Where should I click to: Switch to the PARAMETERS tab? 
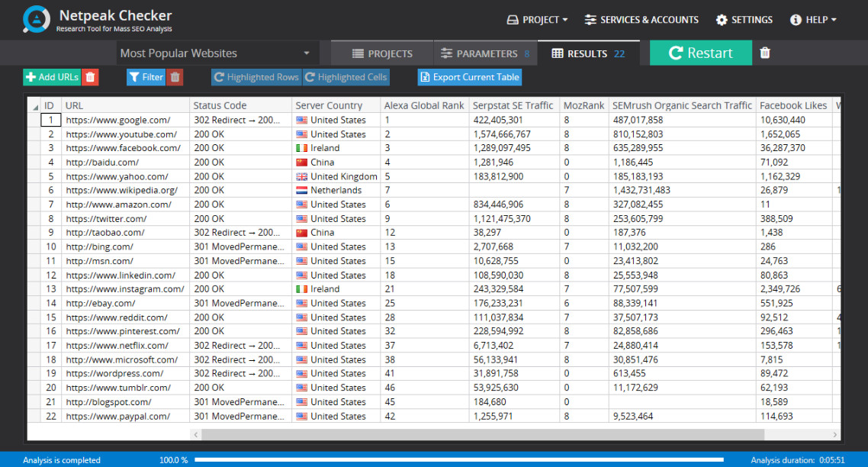[485, 53]
